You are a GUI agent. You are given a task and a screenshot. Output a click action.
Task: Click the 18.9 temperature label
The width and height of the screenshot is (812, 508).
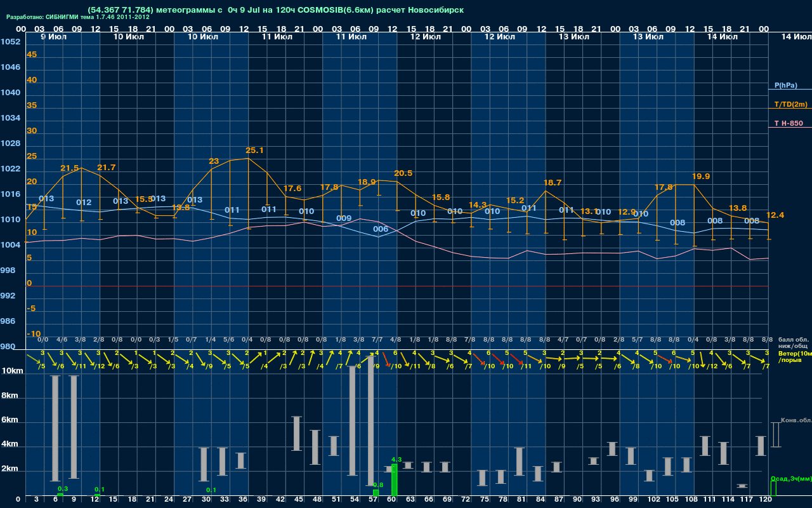[367, 182]
